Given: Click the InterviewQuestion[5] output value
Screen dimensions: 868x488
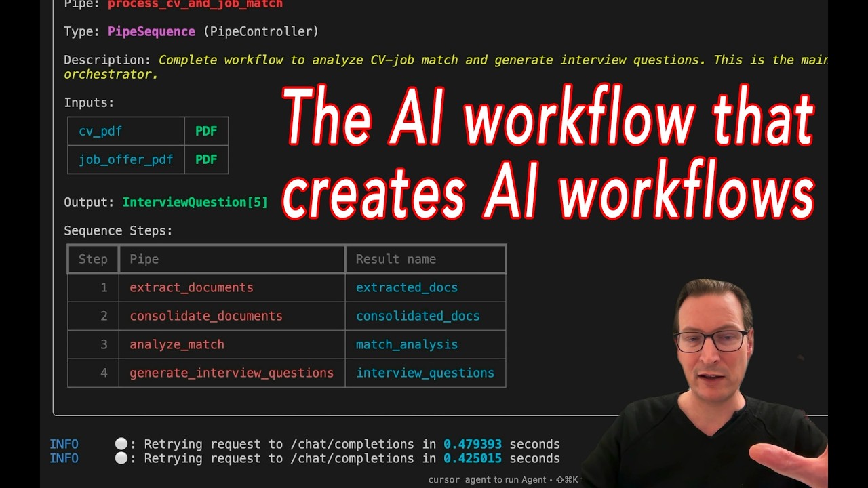Looking at the screenshot, I should click(195, 202).
